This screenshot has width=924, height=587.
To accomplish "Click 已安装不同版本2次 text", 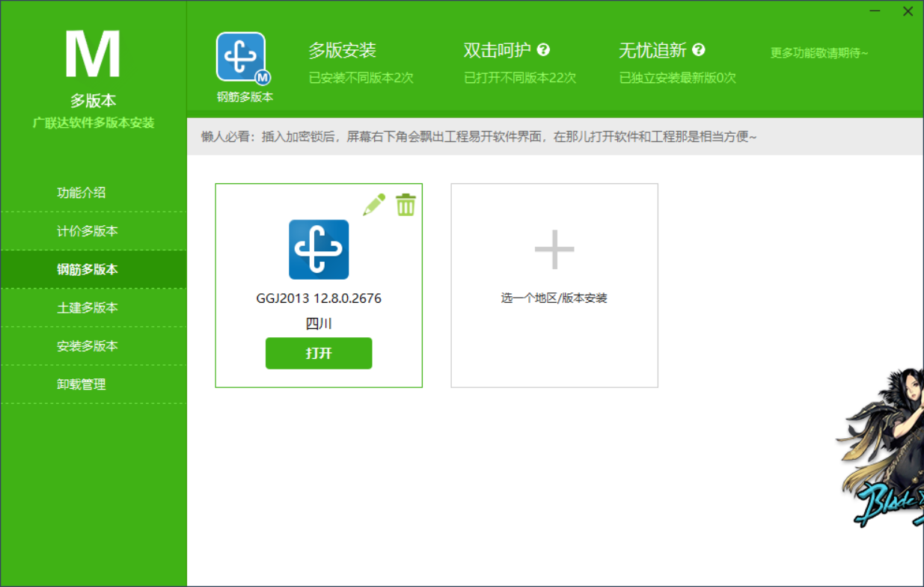I will click(x=361, y=77).
